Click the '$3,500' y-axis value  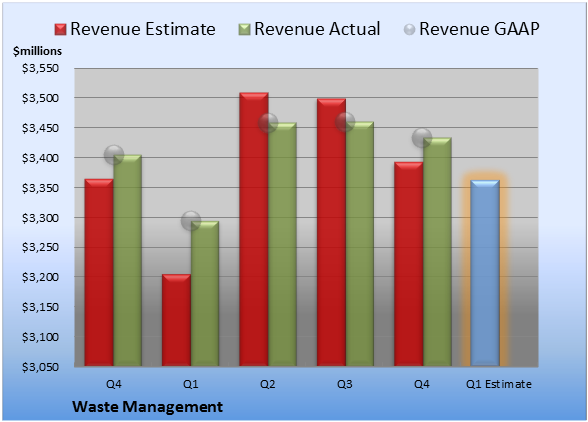(40, 98)
